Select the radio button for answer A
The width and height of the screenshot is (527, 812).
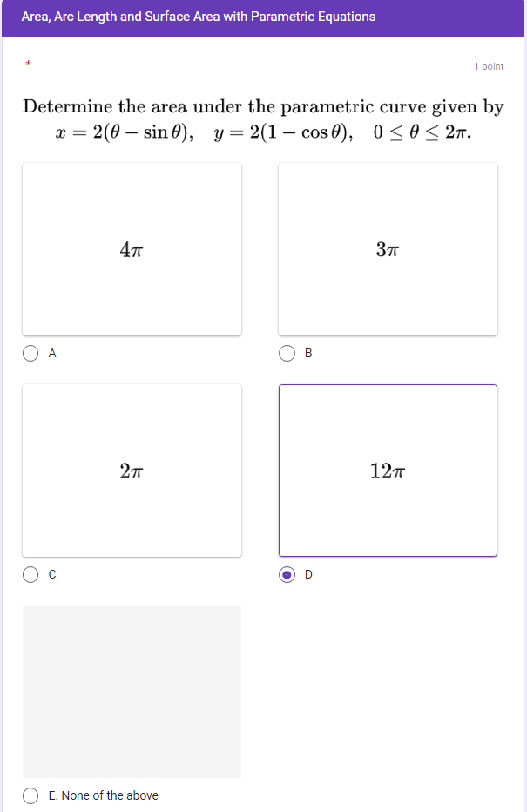[30, 353]
